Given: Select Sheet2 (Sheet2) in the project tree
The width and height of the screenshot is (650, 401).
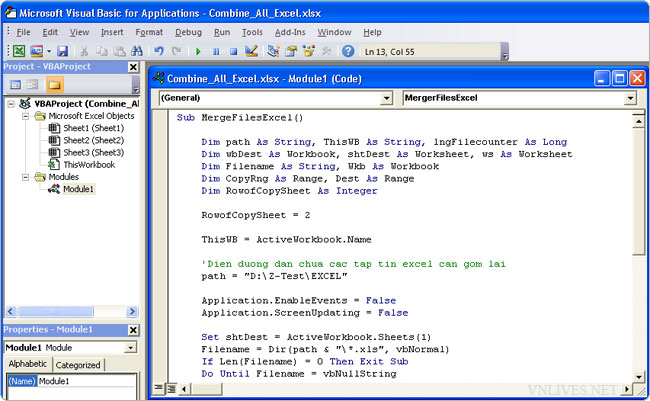Looking at the screenshot, I should pyautogui.click(x=93, y=140).
